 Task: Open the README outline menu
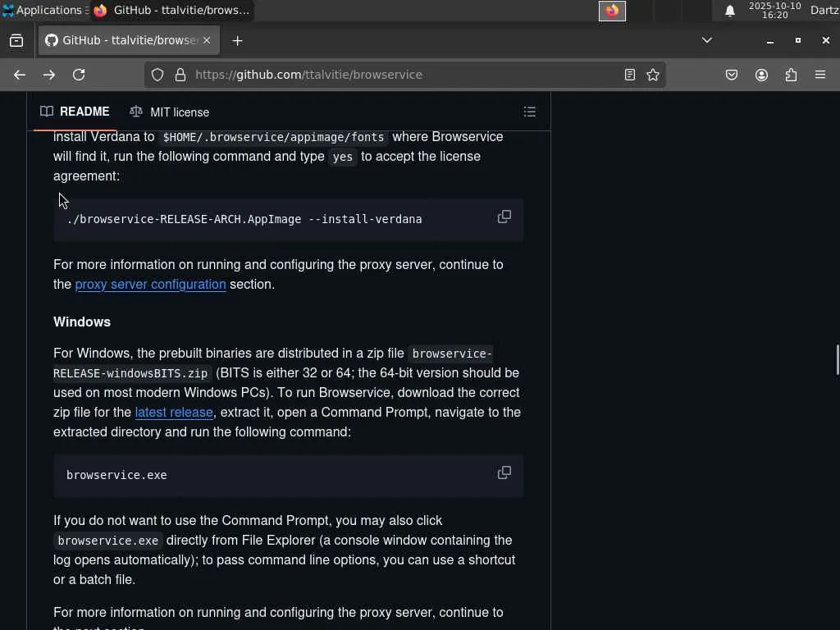pos(530,112)
